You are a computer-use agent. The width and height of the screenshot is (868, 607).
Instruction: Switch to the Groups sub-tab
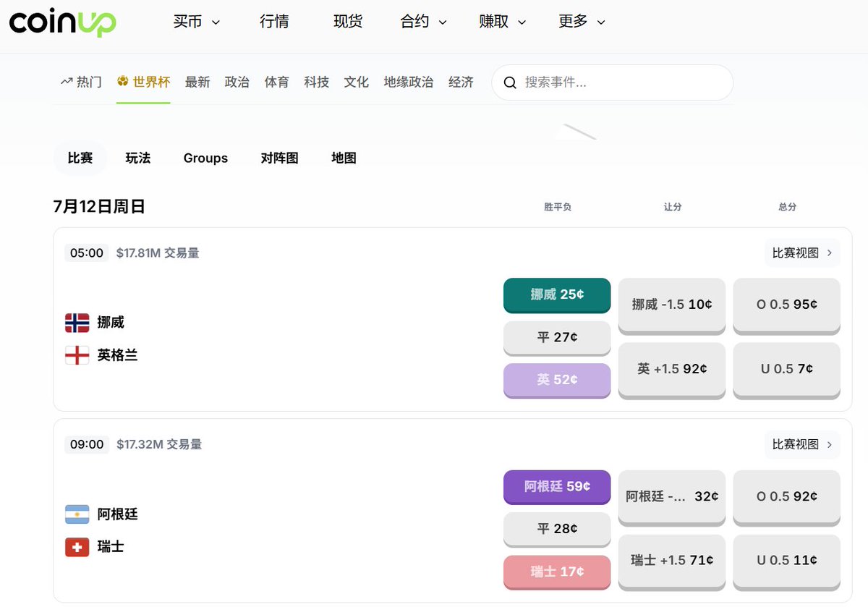click(205, 158)
